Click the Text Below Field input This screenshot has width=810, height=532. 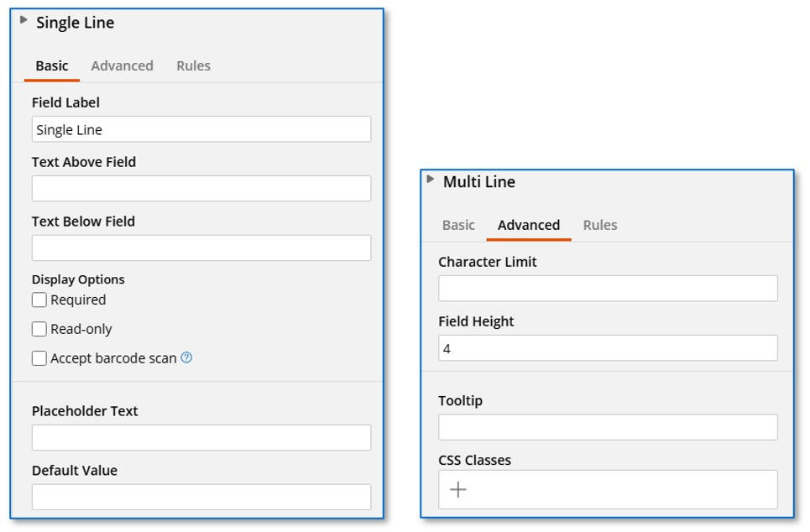(x=201, y=248)
